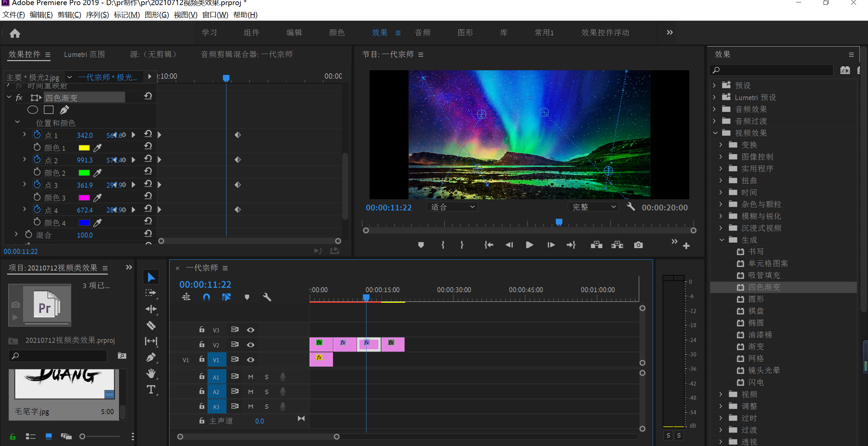
Task: Create 4-point polygon mask for 四色渐变
Action: click(x=48, y=110)
